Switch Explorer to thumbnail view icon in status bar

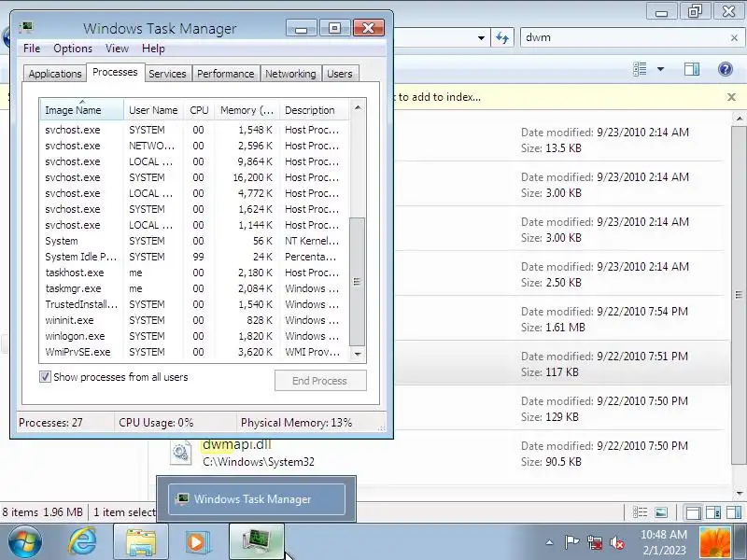(661, 512)
